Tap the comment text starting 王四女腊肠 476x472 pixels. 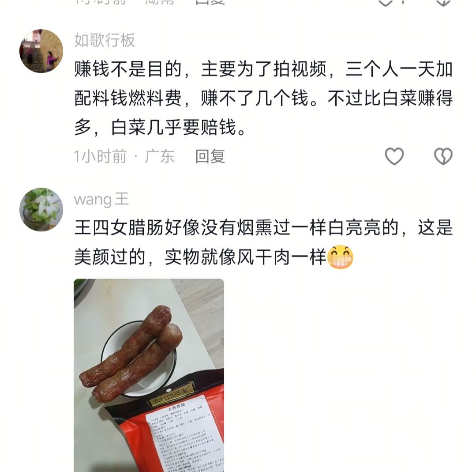263,242
